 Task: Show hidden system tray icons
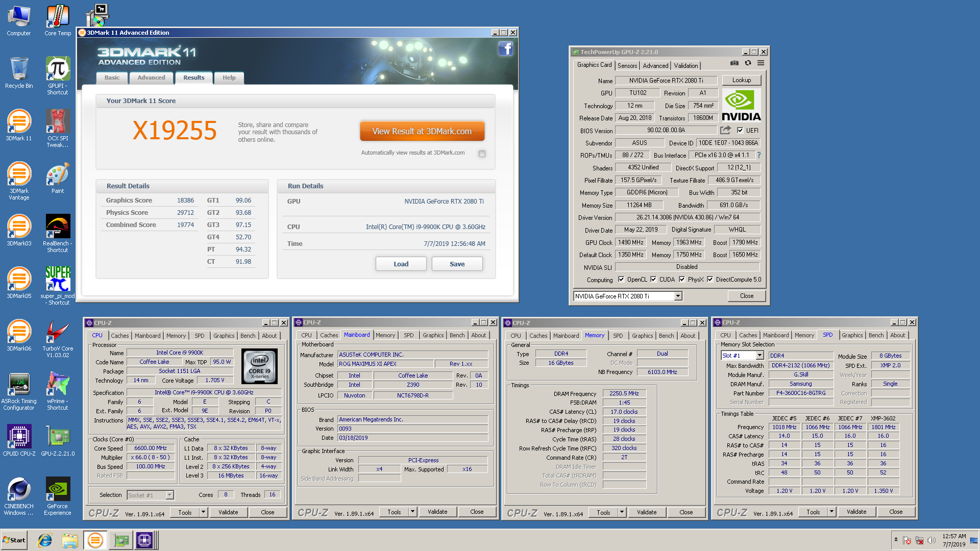[x=896, y=540]
